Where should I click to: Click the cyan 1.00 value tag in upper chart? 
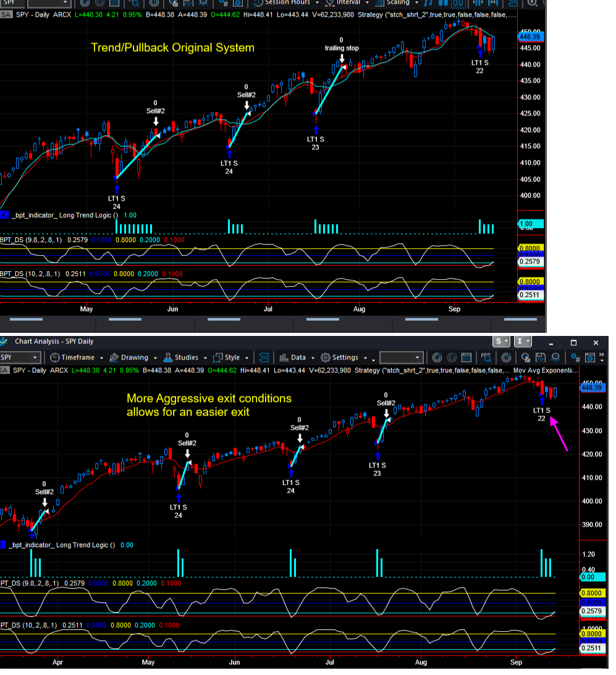(531, 224)
